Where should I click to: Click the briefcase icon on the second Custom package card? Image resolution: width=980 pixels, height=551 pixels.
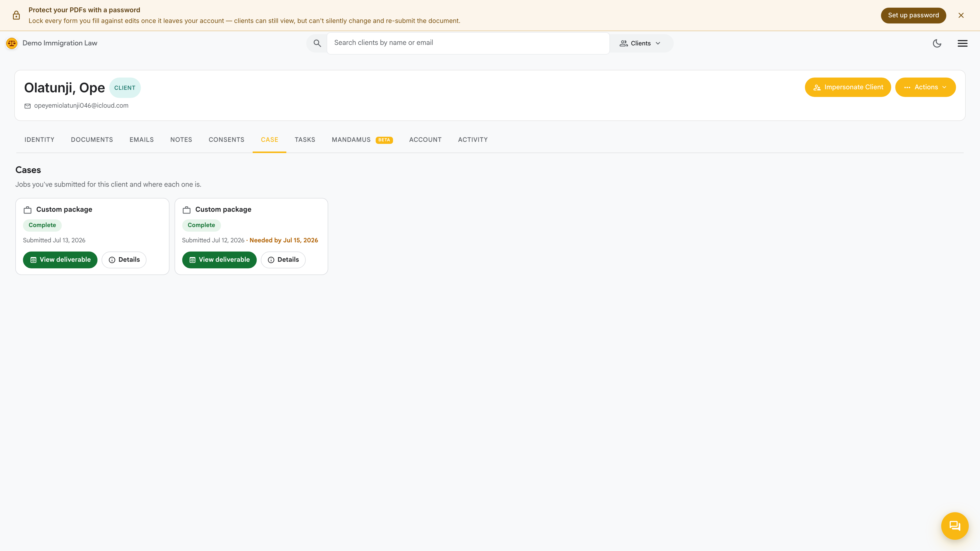click(186, 210)
